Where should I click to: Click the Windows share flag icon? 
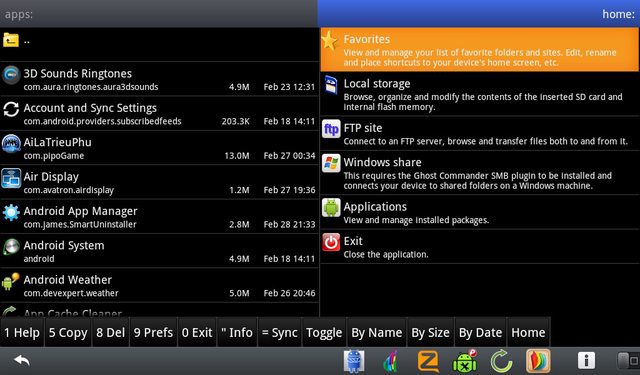331,164
